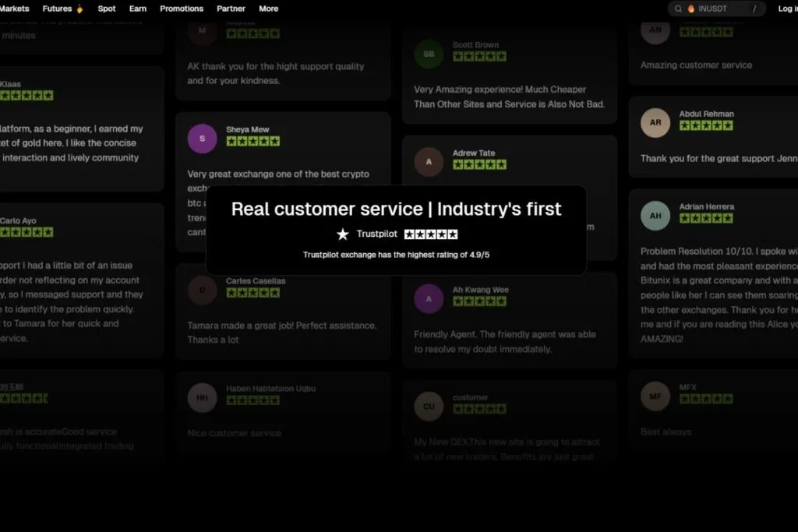Click the Real customer service headline
The height and width of the screenshot is (532, 798).
tap(396, 209)
